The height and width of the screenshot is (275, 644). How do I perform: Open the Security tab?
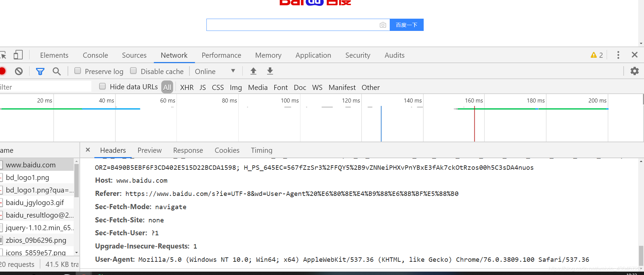357,55
